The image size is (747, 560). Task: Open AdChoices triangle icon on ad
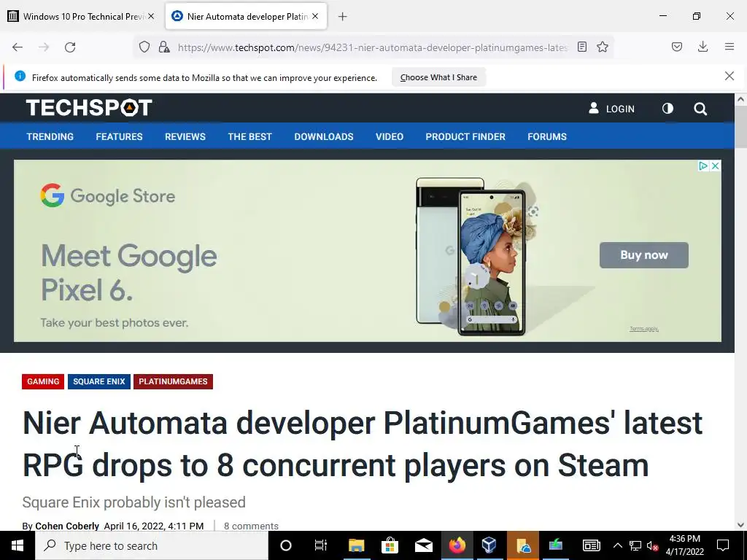pos(703,166)
